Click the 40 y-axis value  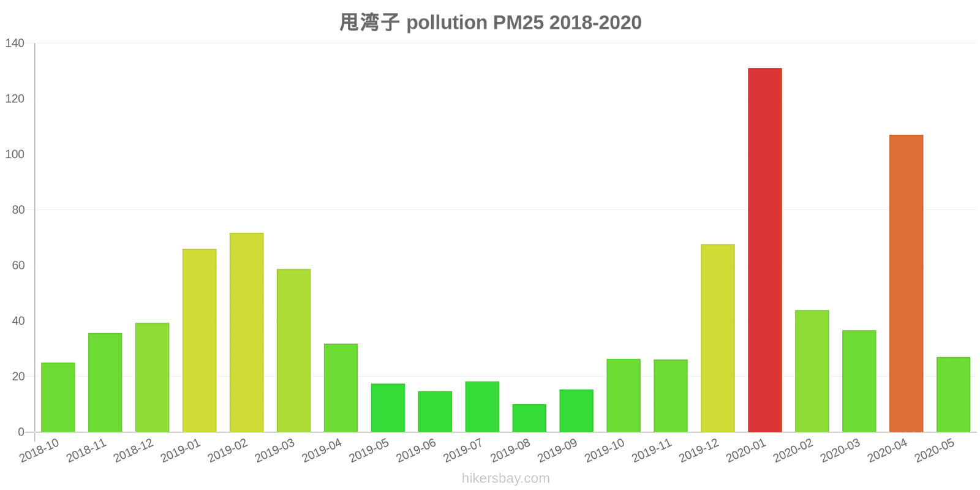(18, 321)
